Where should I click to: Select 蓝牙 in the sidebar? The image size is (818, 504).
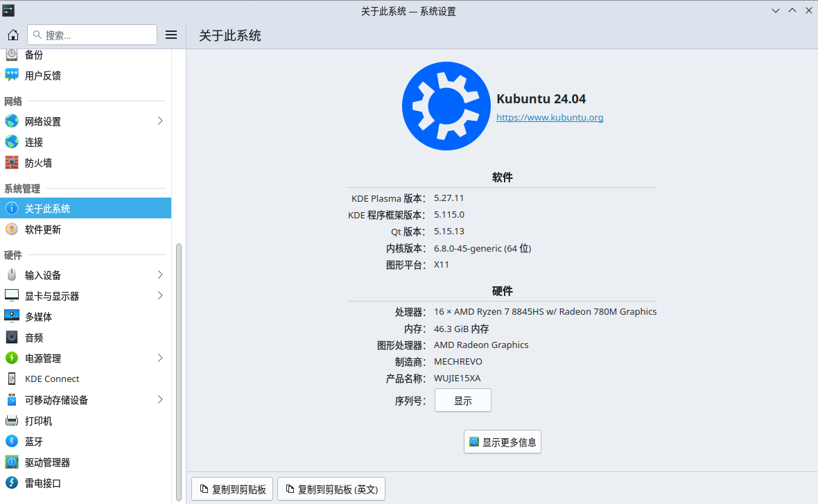[85, 442]
